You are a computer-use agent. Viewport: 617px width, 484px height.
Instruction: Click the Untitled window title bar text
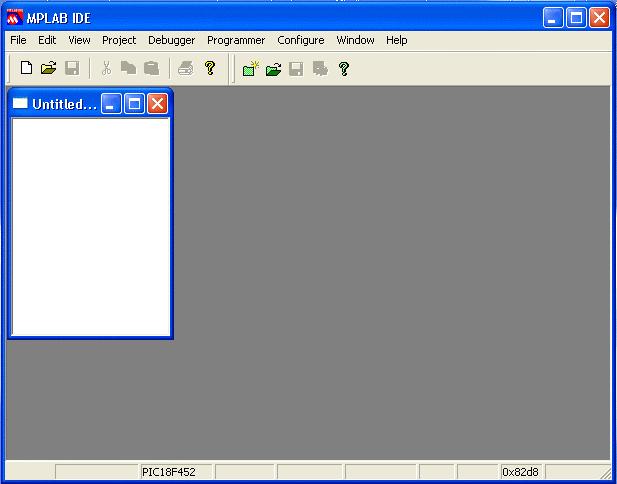[64, 104]
